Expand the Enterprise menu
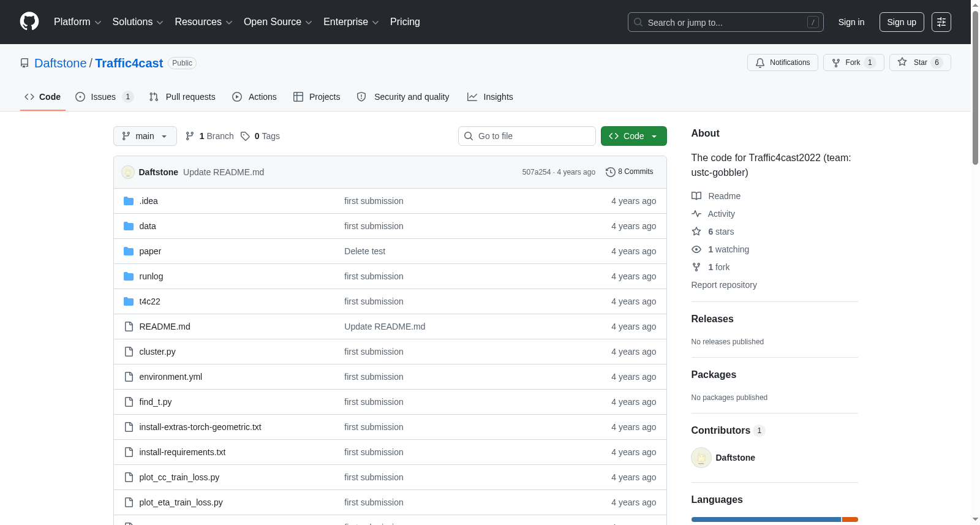Image resolution: width=980 pixels, height=525 pixels. click(351, 22)
